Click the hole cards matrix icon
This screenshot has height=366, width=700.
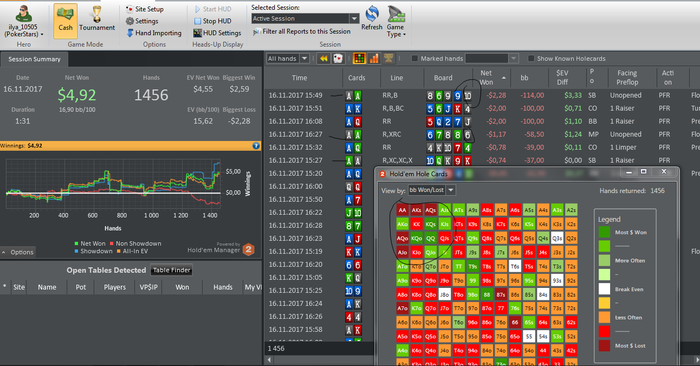[359, 58]
